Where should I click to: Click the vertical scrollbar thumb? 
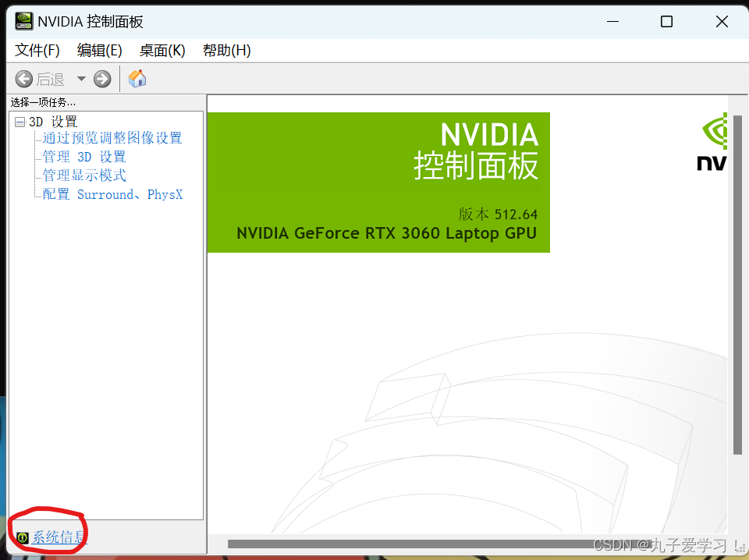[737, 285]
